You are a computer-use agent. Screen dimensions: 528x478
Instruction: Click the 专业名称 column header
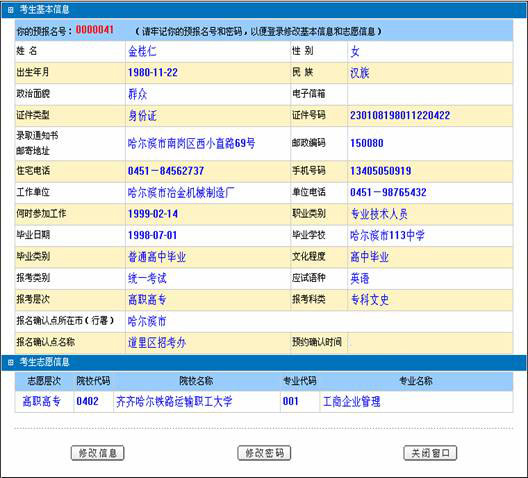[416, 381]
